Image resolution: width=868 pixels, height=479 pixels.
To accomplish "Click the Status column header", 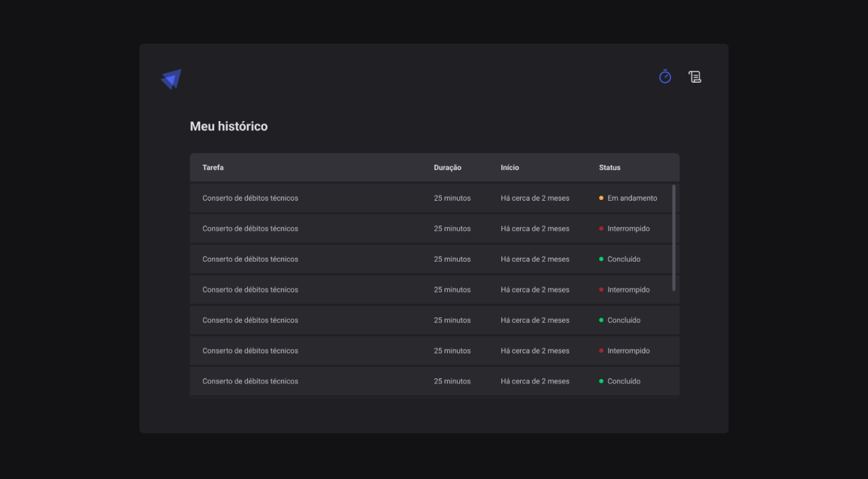I will coord(609,167).
